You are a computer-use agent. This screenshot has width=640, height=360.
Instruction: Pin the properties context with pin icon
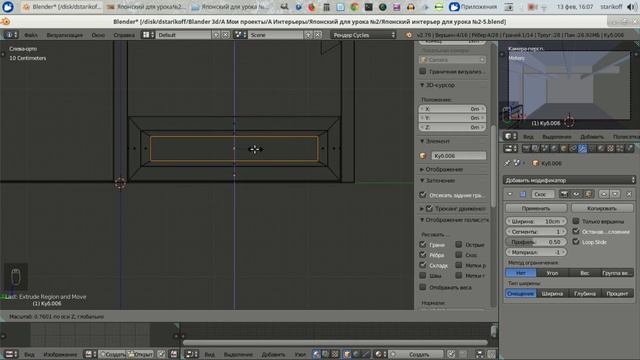(x=507, y=163)
